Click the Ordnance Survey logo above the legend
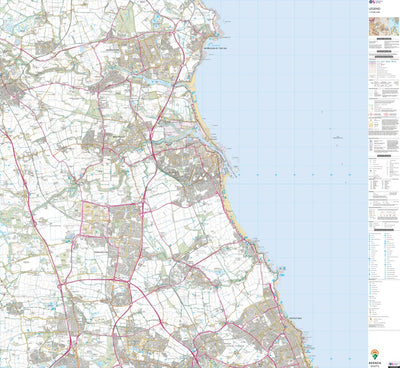The width and height of the screenshot is (400, 368). (376, 2)
